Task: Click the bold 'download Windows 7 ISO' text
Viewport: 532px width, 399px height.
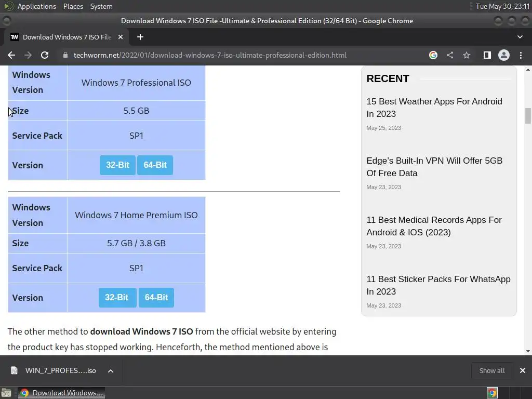Action: [141, 331]
